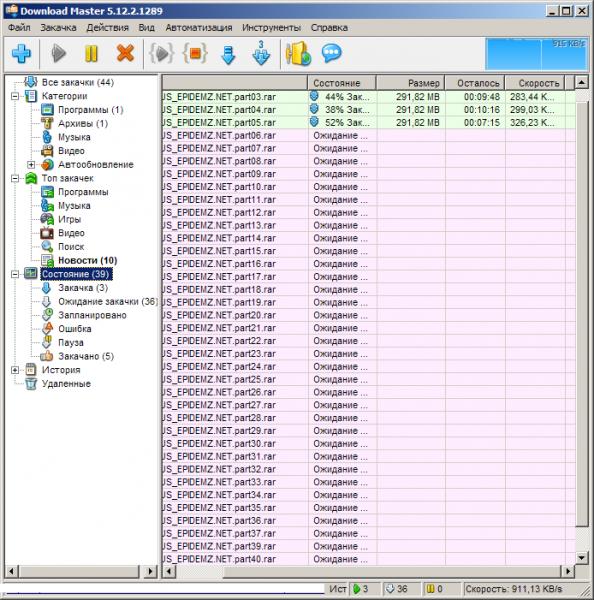Click the download list scroll up arrow
Image resolution: width=594 pixels, height=600 pixels.
click(581, 82)
